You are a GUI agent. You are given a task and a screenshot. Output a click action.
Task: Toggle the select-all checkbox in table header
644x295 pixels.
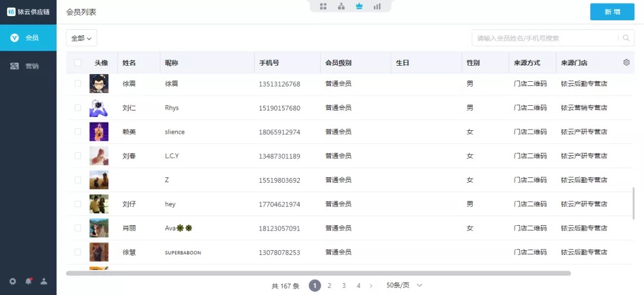[x=78, y=63]
